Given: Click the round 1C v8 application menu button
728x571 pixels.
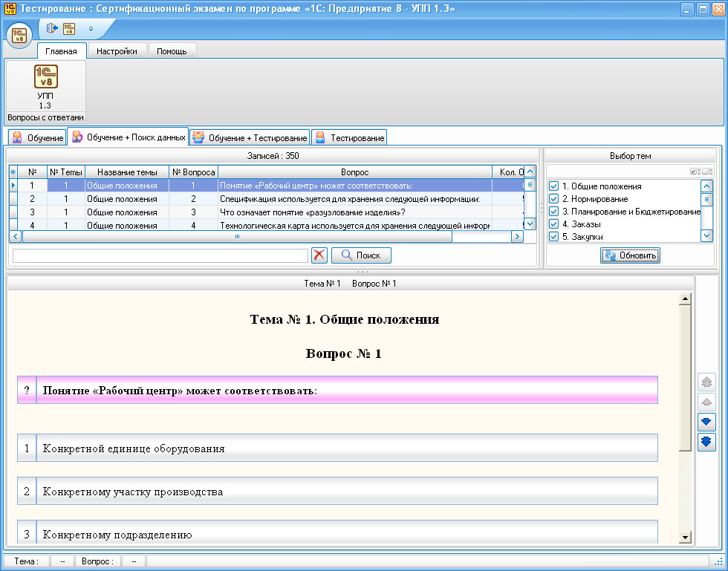Looking at the screenshot, I should 19,35.
